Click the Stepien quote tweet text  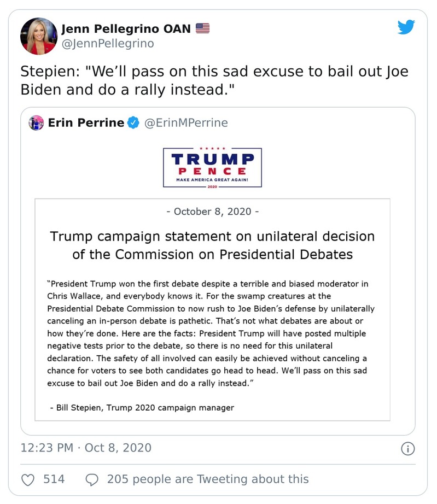pyautogui.click(x=214, y=80)
